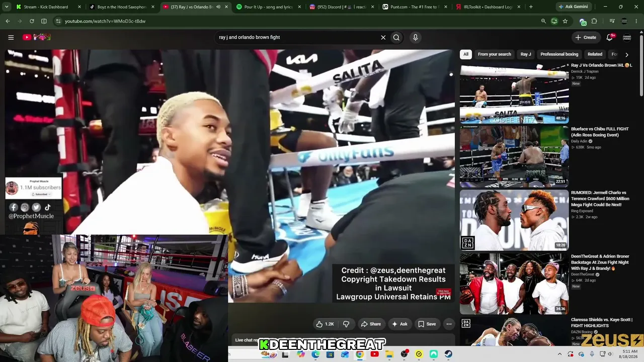Screen dimensions: 644x362
Task: Play the 22:51 Blueface vs Chibu thumbnail
Action: tap(514, 156)
